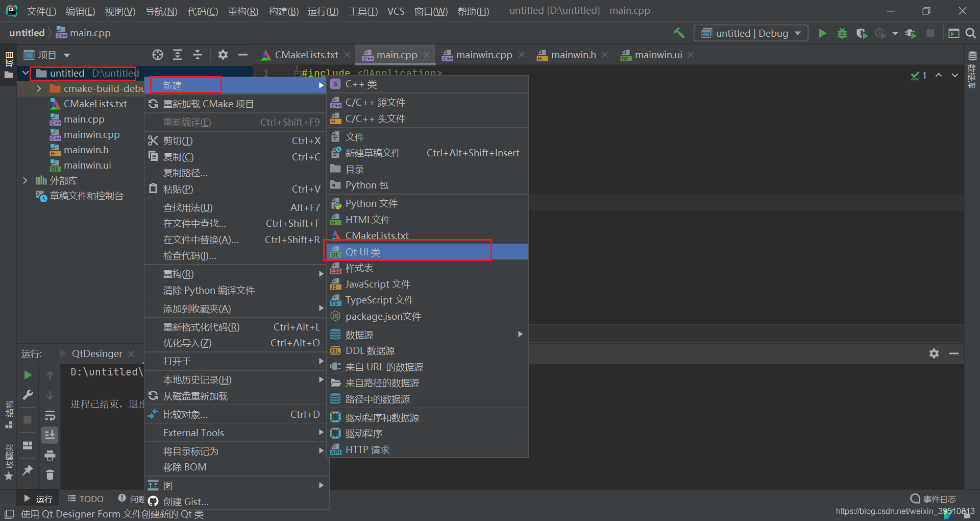Click 创建 Gist... entry
Image resolution: width=980 pixels, height=521 pixels.
(236, 502)
